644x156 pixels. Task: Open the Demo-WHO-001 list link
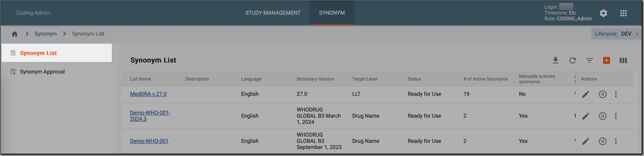[x=149, y=141]
